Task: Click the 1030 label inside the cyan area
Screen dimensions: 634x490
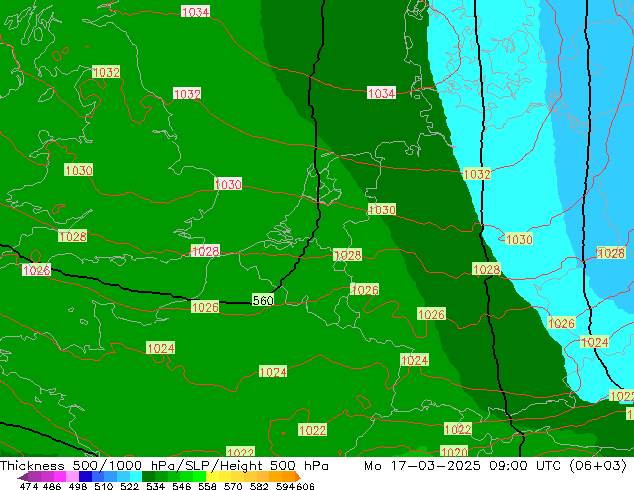Action: click(519, 239)
